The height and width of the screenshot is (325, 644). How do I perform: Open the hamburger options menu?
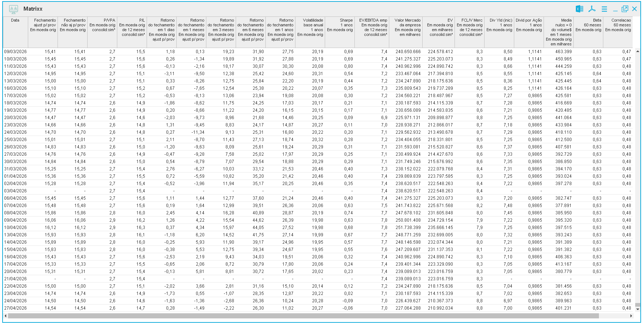[604, 9]
